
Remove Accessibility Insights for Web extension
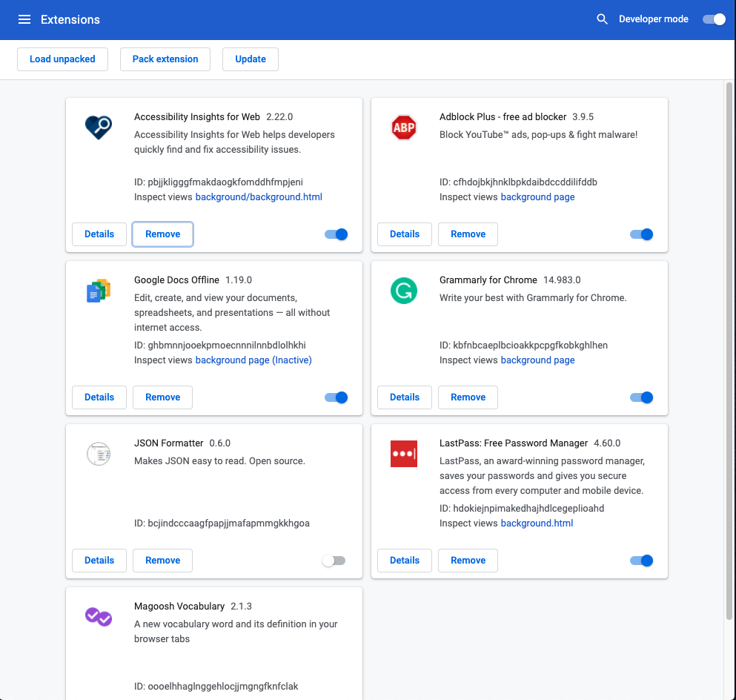click(x=163, y=234)
